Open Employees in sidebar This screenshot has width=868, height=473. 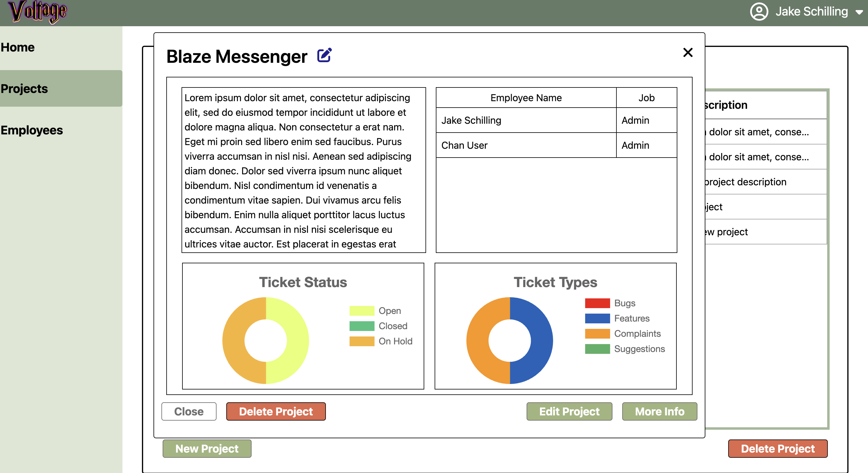click(x=32, y=130)
